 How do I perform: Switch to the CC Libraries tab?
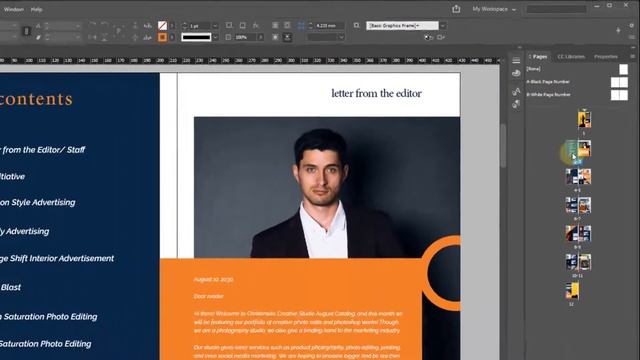click(571, 57)
